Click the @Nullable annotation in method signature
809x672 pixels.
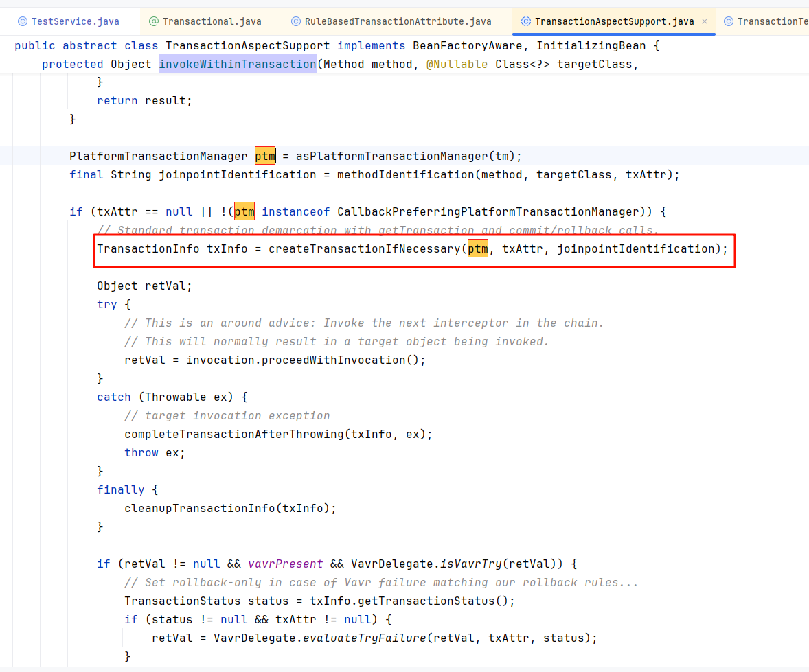[x=457, y=65]
